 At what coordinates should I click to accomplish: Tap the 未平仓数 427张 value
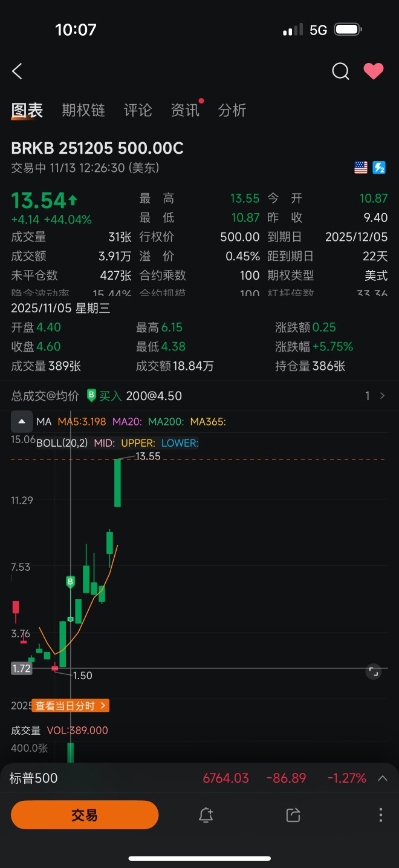coord(116,275)
